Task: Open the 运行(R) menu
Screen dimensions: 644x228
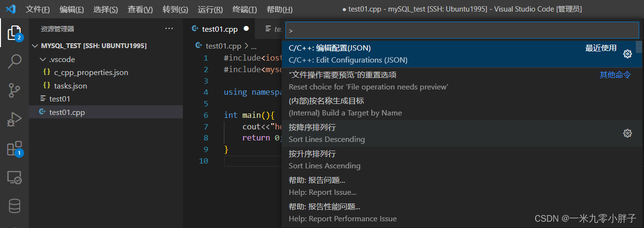Action: pyautogui.click(x=210, y=10)
